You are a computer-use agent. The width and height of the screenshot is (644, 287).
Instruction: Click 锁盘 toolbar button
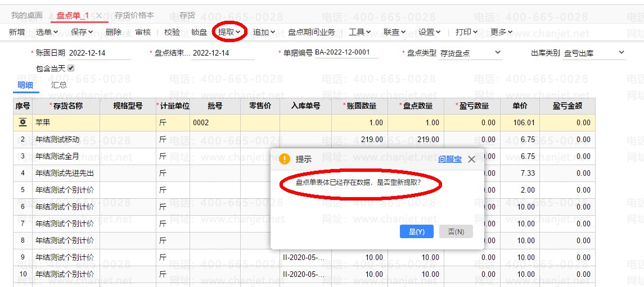click(x=199, y=32)
